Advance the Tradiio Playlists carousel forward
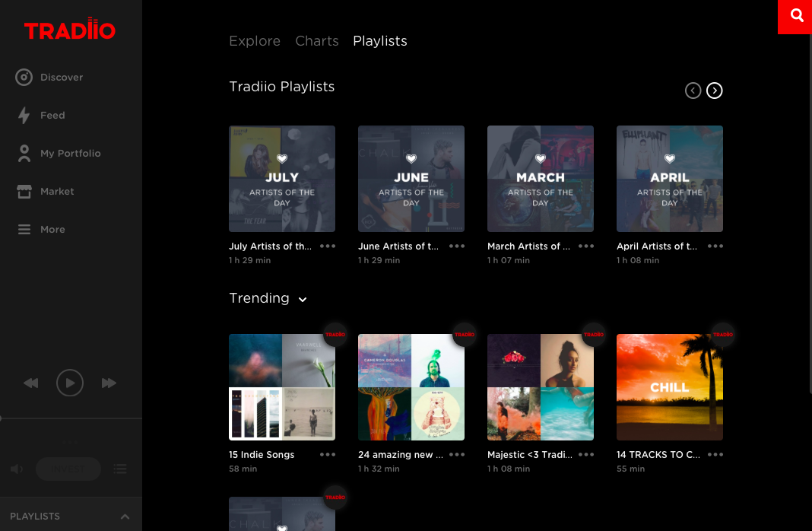The height and width of the screenshot is (531, 812). [x=714, y=90]
